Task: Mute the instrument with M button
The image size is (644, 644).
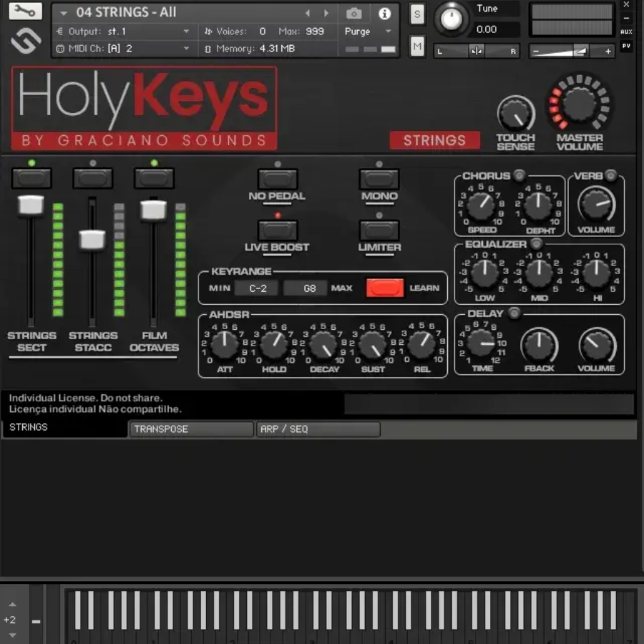Action: pyautogui.click(x=417, y=46)
